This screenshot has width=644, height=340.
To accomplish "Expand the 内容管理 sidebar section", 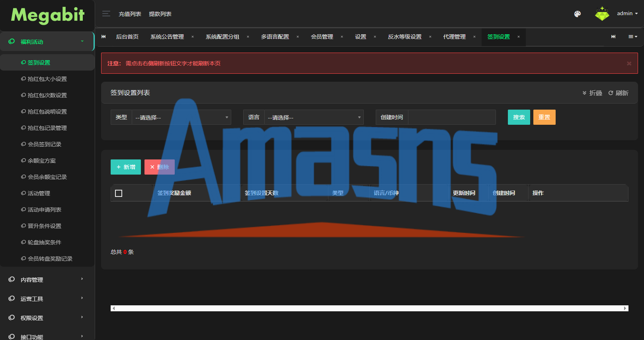I will click(x=47, y=279).
